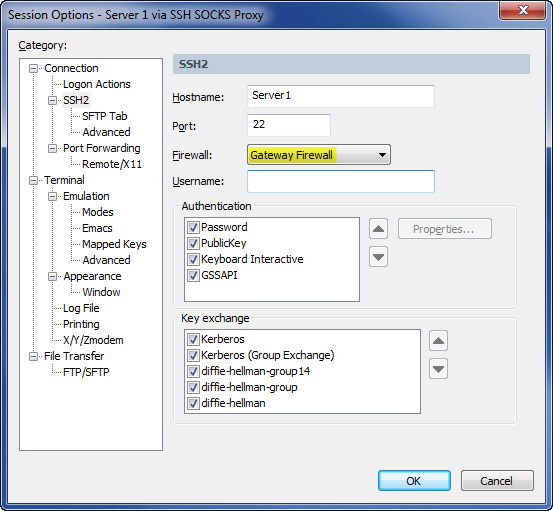The image size is (553, 511).
Task: Open the Firewall dropdown list
Action: point(319,155)
